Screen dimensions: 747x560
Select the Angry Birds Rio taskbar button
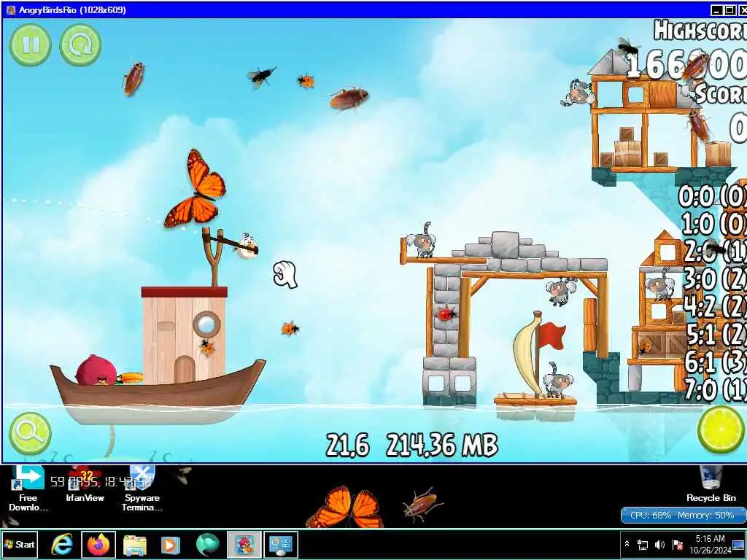pos(244,544)
